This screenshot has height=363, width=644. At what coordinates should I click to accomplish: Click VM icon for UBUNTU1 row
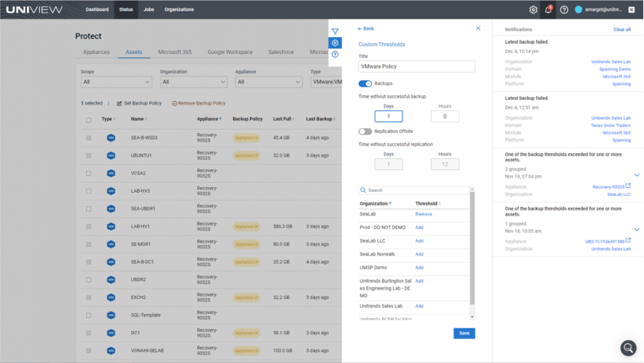[111, 155]
